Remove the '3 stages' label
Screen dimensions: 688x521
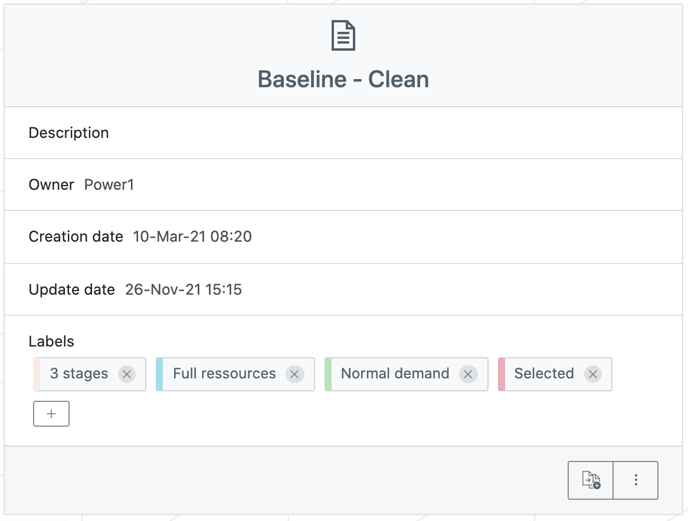[x=127, y=374]
